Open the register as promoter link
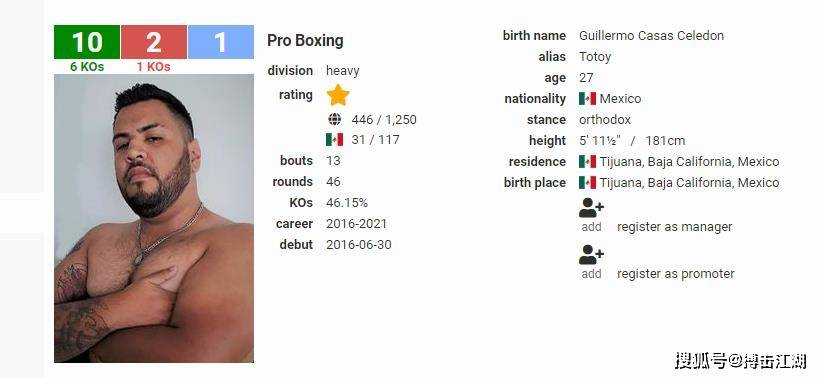 point(676,274)
